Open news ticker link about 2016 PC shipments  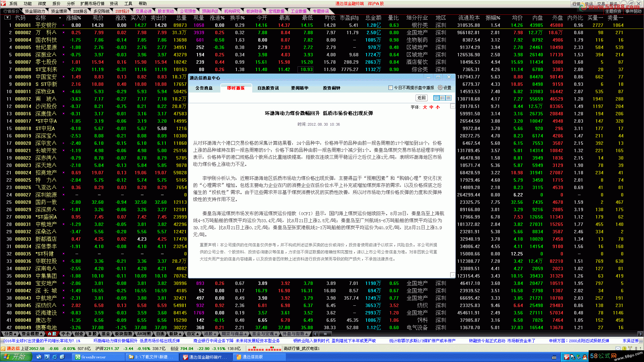tap(42, 341)
